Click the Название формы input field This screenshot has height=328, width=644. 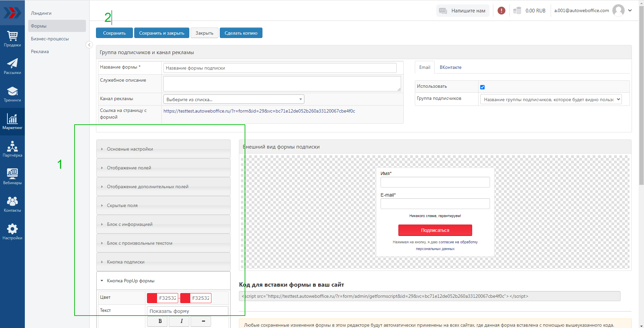[x=280, y=68]
